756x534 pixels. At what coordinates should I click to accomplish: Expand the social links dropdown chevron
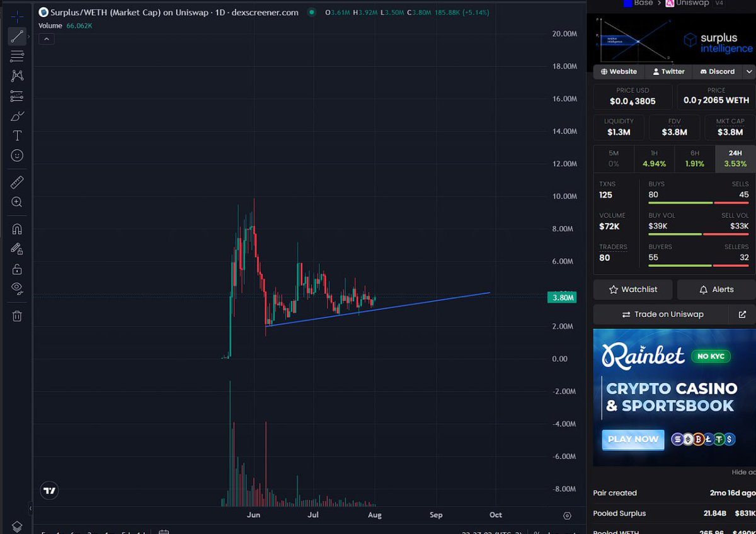[749, 71]
